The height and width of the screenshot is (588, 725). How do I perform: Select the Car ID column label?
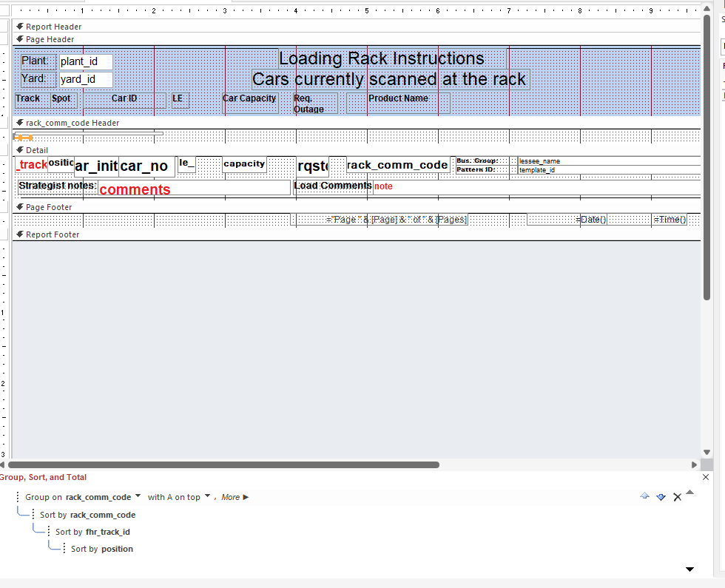(124, 99)
